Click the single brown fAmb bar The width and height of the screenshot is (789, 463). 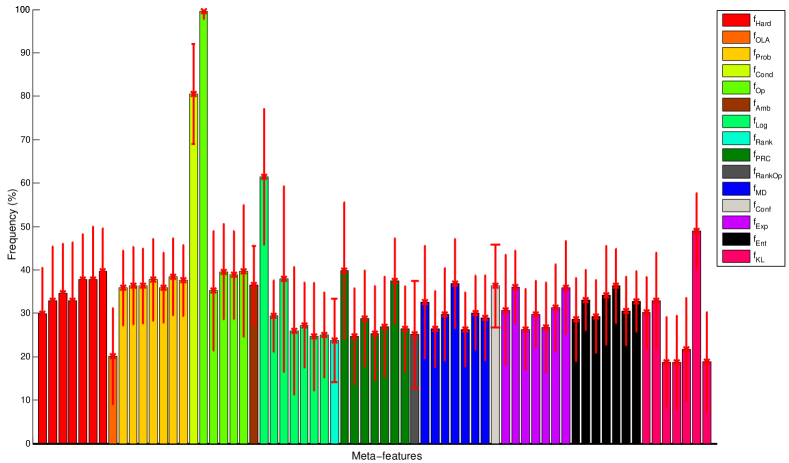(254, 364)
